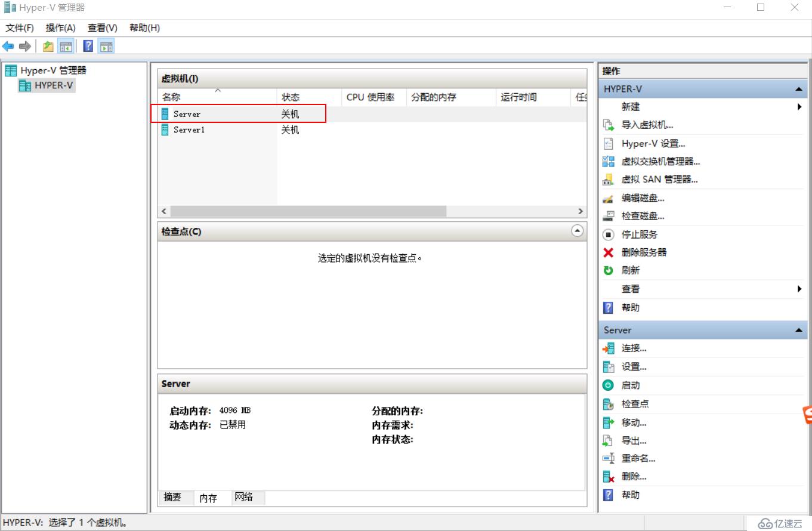812x531 pixels.
Task: Collapse the 检查点(C) panel
Action: coord(577,231)
